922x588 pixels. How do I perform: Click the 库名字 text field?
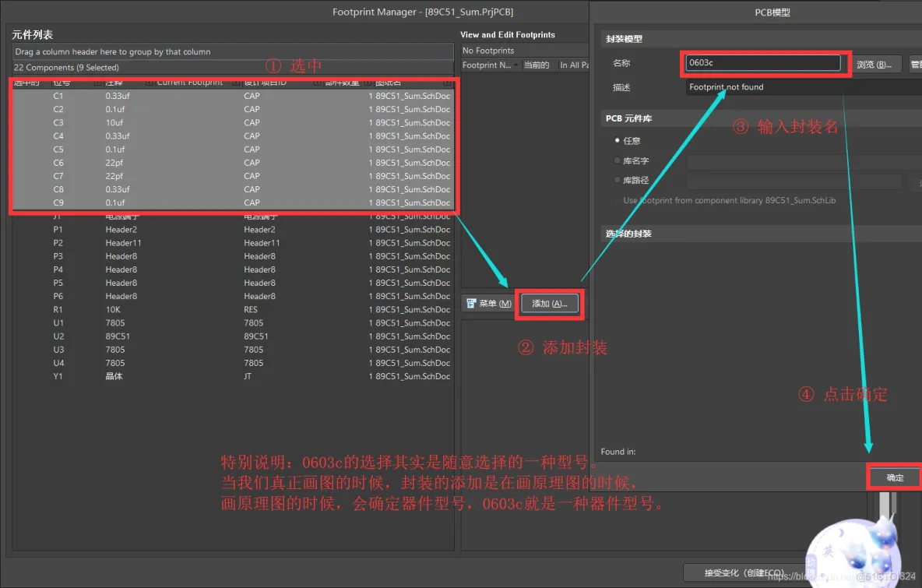click(804, 161)
